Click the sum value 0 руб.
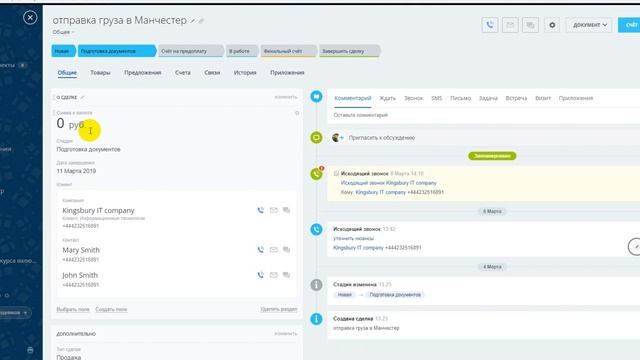Screen dimensions: 640x360 tap(71, 123)
